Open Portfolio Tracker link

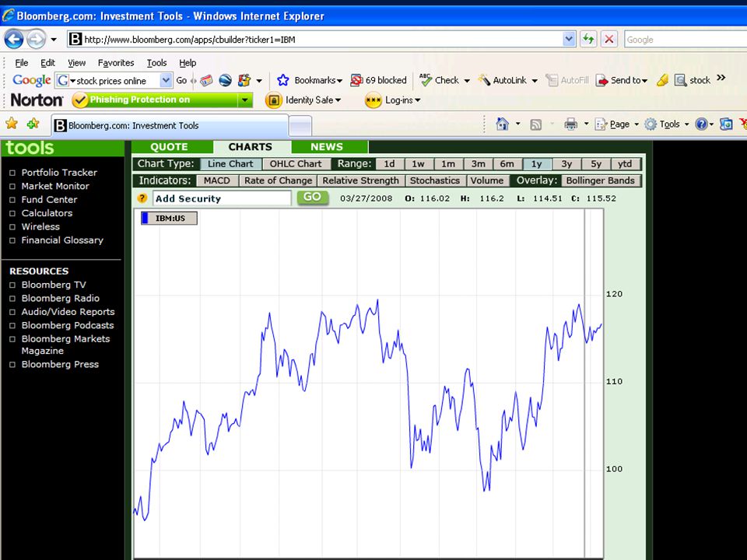point(59,173)
